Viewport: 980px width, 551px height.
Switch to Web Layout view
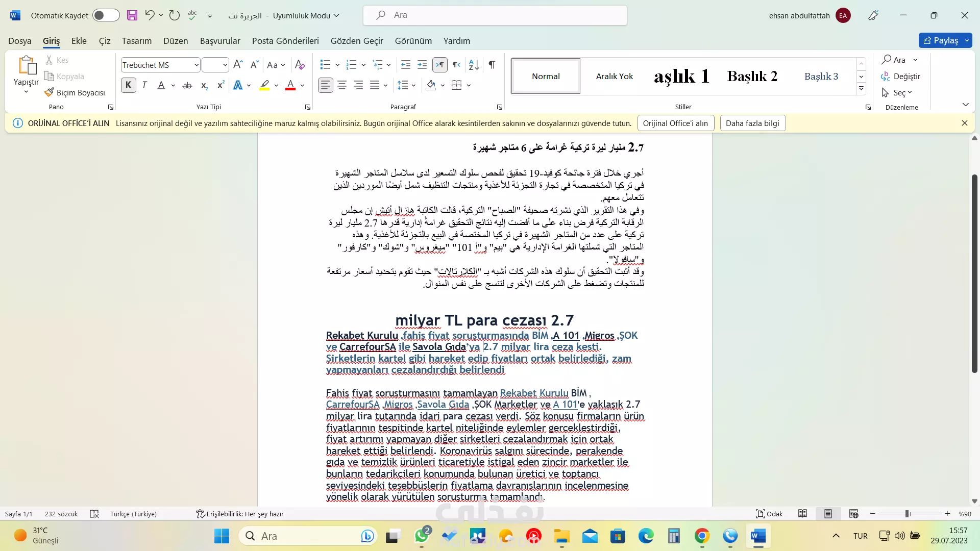pyautogui.click(x=853, y=514)
